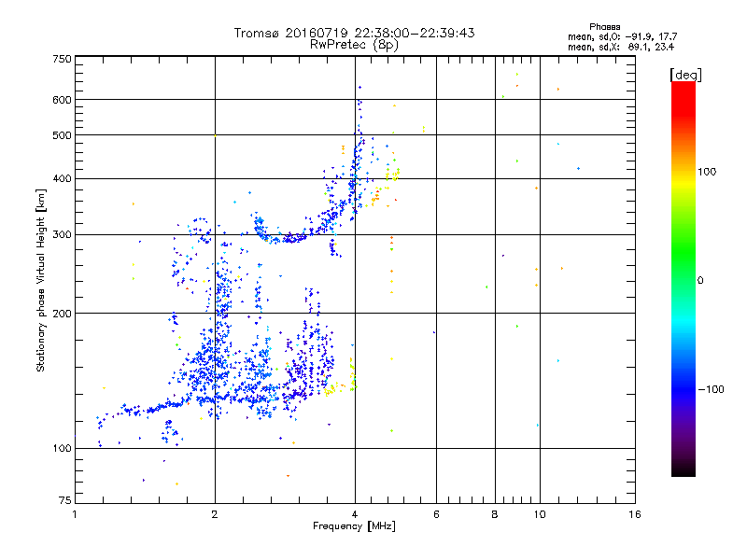Click the '6' x-axis tick label
The height and width of the screenshot is (560, 747).
tap(436, 515)
